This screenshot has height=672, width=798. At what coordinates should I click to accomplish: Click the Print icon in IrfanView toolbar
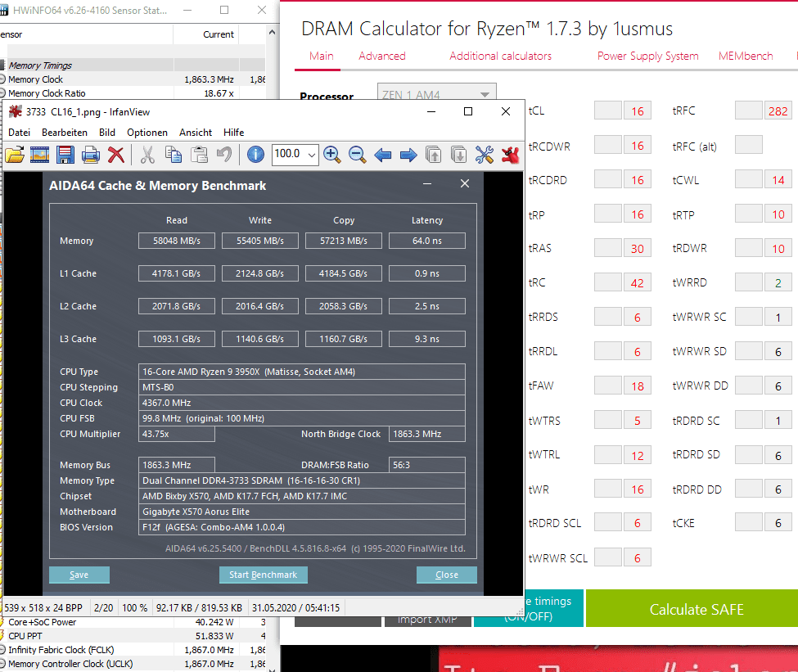[x=91, y=154]
